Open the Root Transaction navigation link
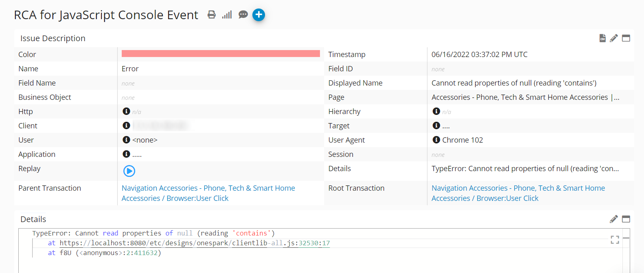The image size is (644, 273). (x=518, y=193)
